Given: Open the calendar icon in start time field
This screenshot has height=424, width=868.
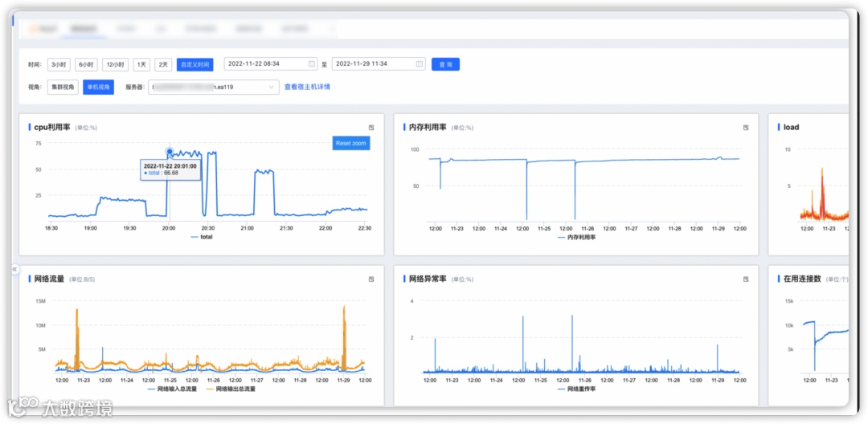Looking at the screenshot, I should (x=312, y=64).
